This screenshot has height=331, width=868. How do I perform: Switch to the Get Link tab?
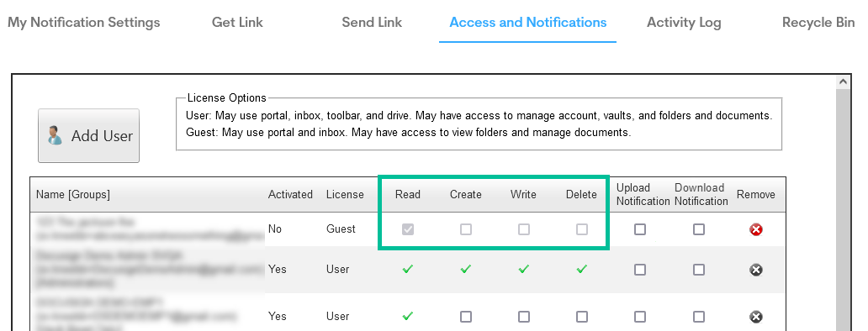[x=237, y=23]
